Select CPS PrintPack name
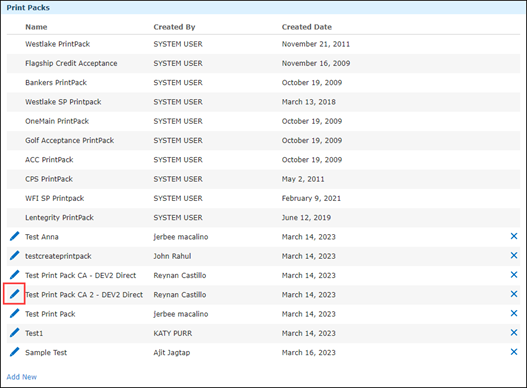 (49, 179)
